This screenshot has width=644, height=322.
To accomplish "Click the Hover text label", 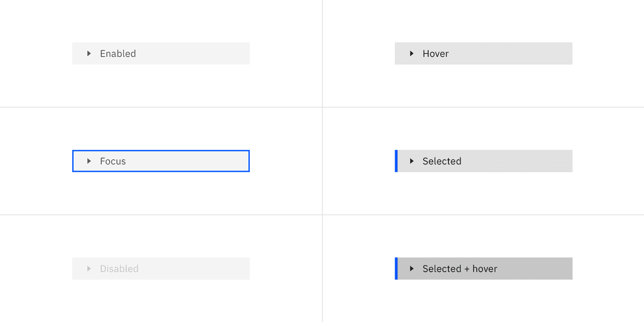I will coord(435,54).
